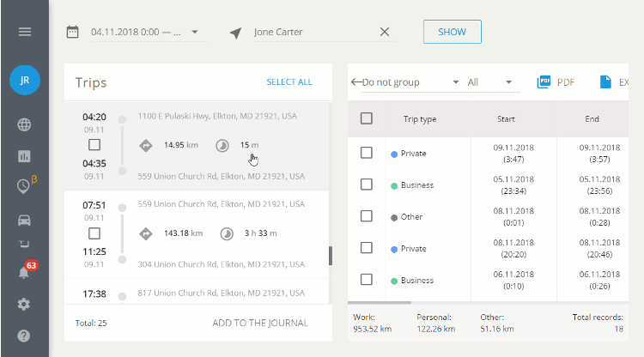Click the Work 953.52 km total
644x357 pixels.
click(x=372, y=323)
